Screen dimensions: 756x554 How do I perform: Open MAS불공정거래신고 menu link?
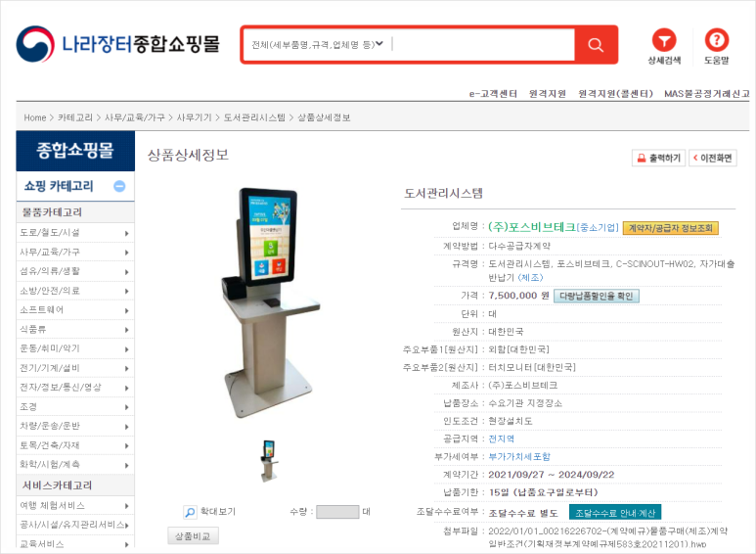707,94
